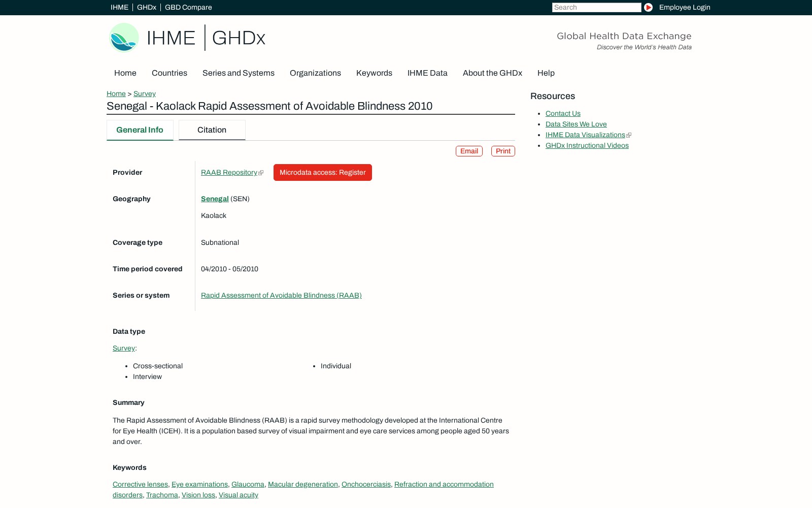Click the Email button

pos(469,151)
